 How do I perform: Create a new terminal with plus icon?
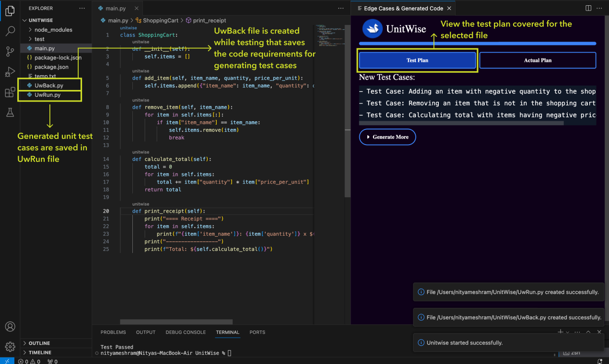[x=561, y=331]
